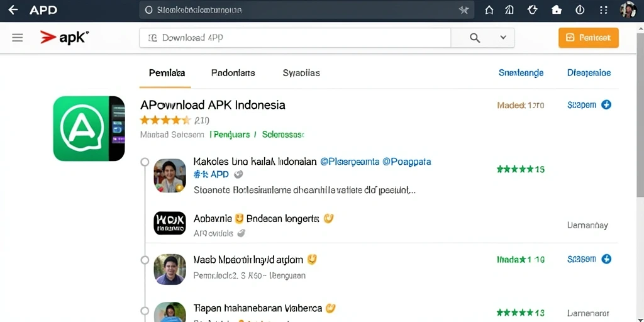Click the green Pendjuars link

(x=230, y=135)
